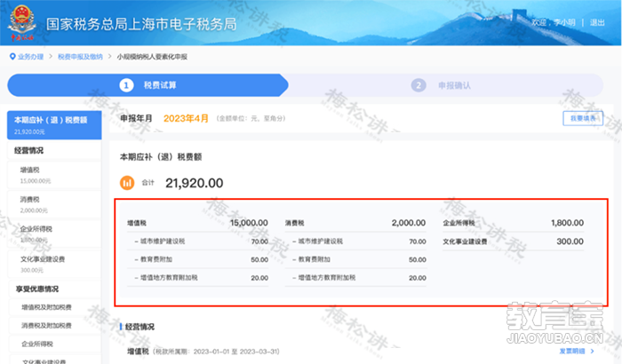The image size is (622, 364).
Task: Click the 消费税 2,000.00 summary row
Action: tap(355, 223)
